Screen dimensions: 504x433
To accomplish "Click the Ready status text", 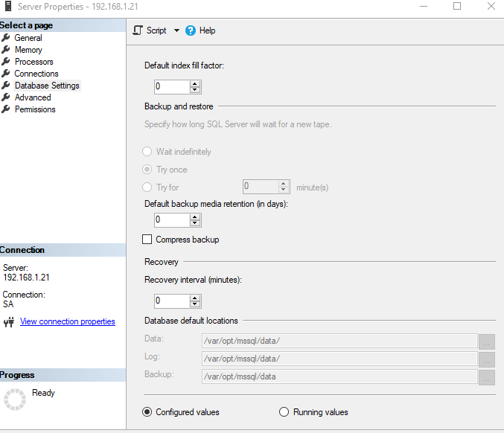I will (x=43, y=393).
